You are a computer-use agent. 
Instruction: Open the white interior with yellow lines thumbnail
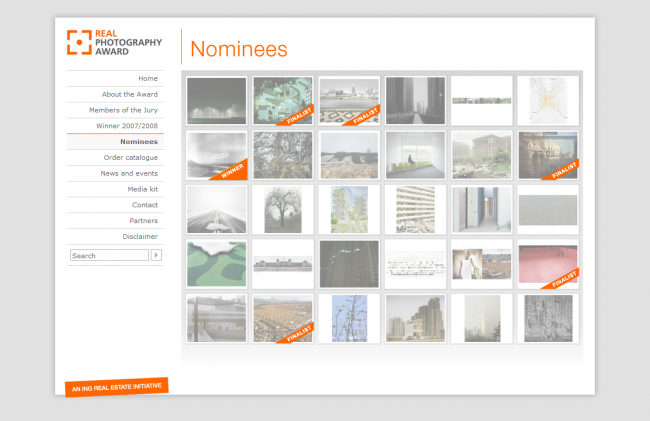[x=548, y=101]
